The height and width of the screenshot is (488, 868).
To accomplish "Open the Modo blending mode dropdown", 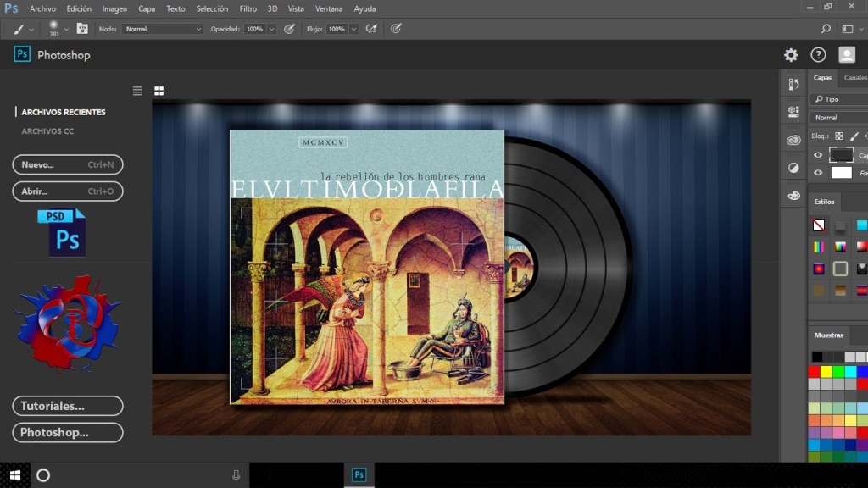I will [x=163, y=29].
